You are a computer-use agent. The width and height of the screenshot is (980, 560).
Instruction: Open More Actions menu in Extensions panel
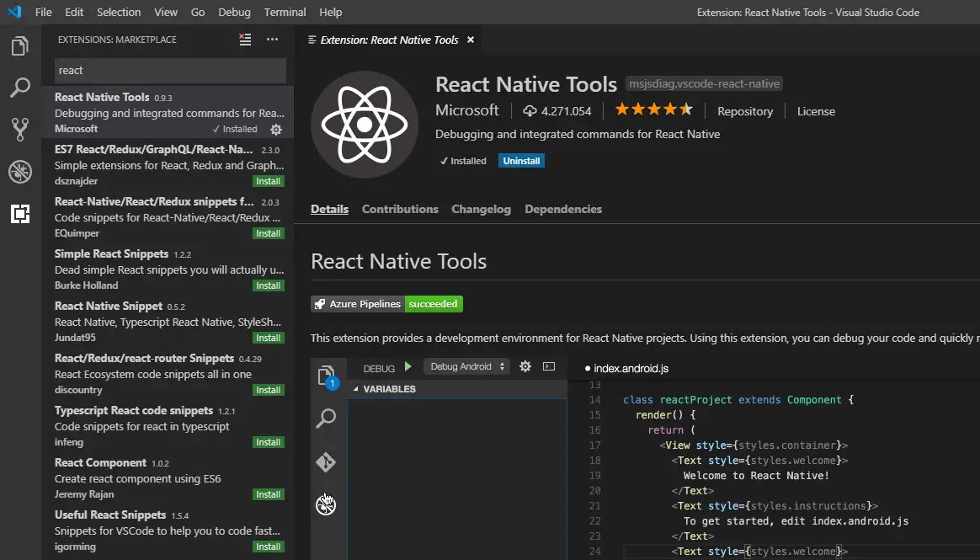point(272,39)
